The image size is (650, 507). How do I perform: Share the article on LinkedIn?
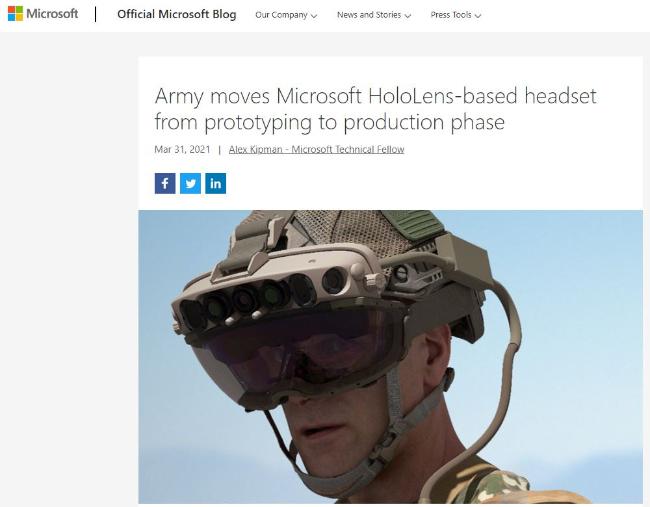(216, 183)
